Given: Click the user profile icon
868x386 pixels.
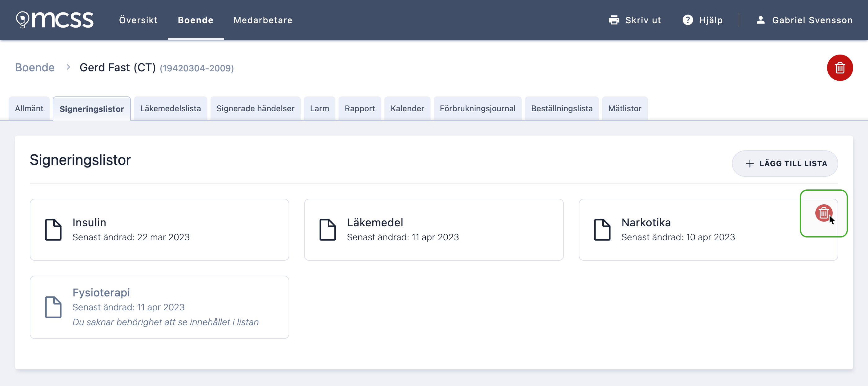Looking at the screenshot, I should coord(760,20).
